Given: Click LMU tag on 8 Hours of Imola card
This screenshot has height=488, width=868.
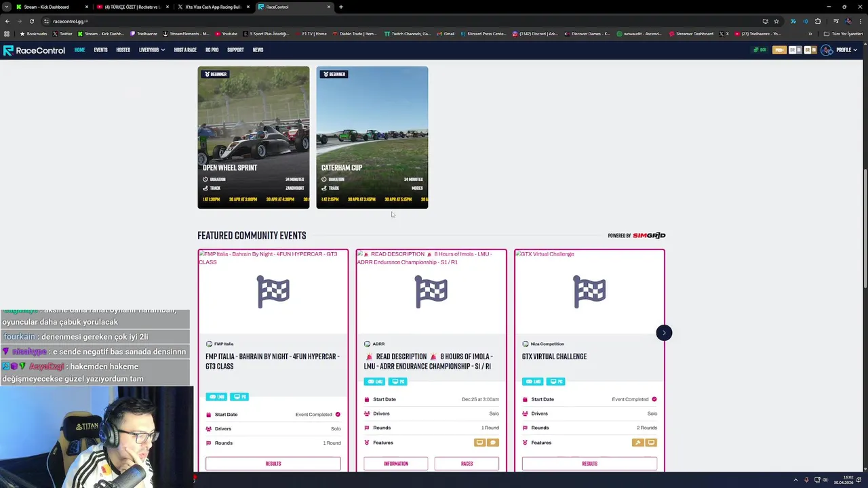Looking at the screenshot, I should click(374, 382).
